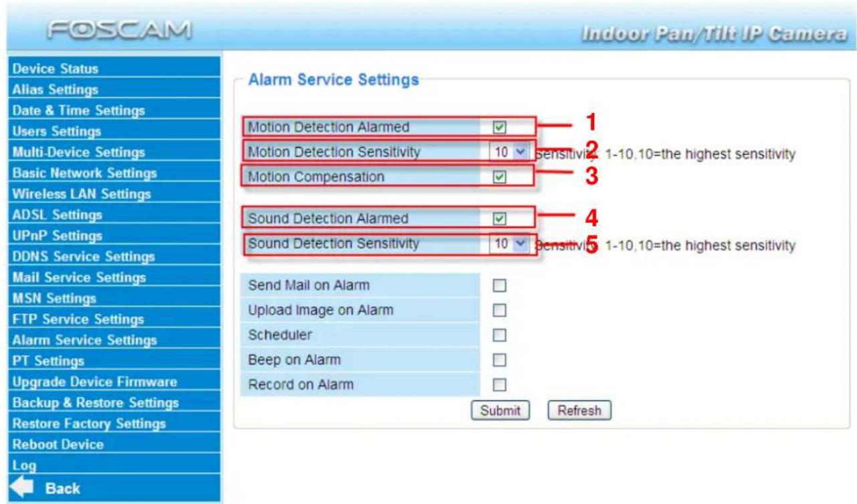The image size is (857, 504).
Task: Go to Basic Network Settings
Action: coord(114,172)
